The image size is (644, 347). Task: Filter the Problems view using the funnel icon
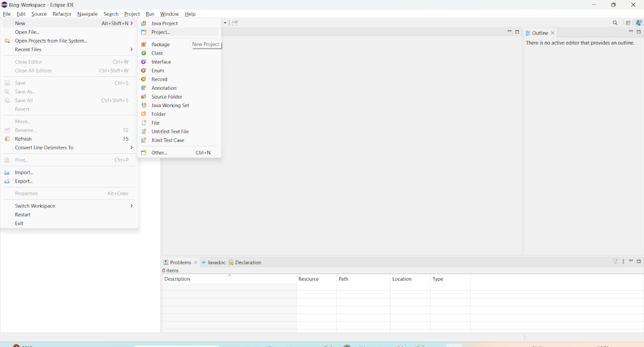click(x=615, y=261)
